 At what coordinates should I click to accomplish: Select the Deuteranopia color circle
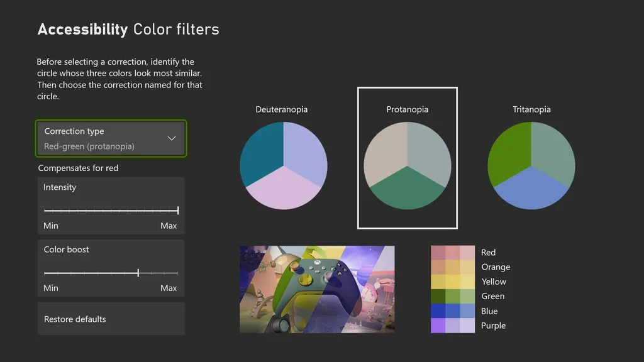coord(284,166)
